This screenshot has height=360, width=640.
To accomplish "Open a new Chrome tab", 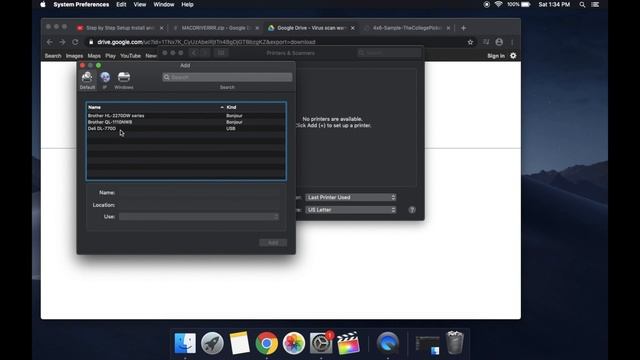I will [463, 28].
